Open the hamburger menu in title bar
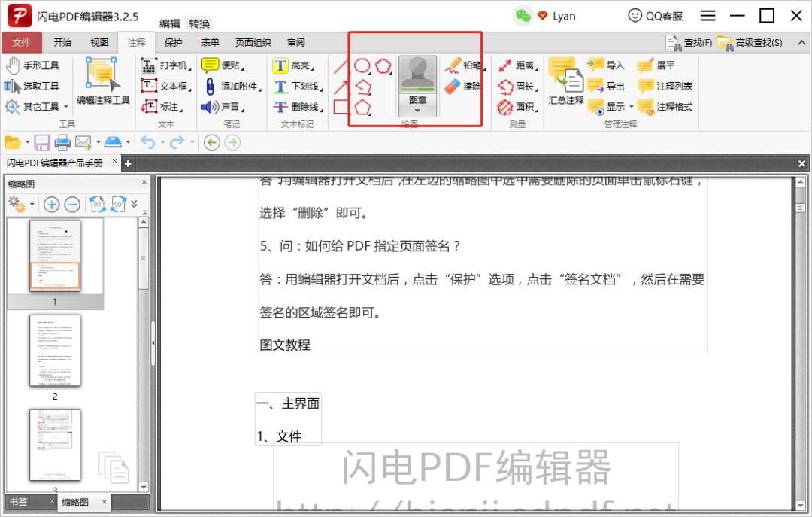 click(x=708, y=16)
